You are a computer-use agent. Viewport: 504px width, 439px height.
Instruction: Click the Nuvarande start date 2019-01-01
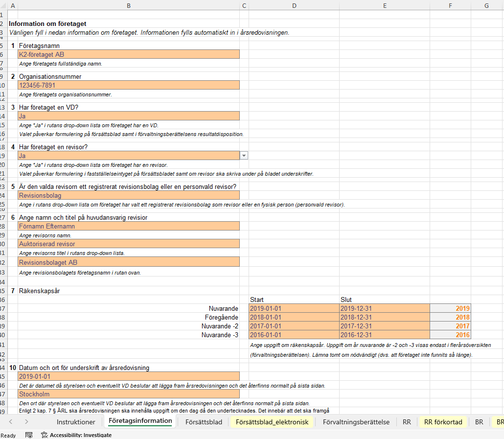coord(294,308)
